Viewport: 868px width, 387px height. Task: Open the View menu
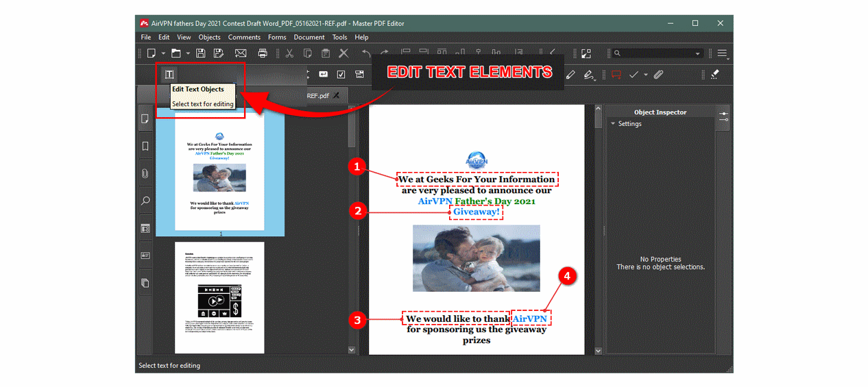click(184, 37)
